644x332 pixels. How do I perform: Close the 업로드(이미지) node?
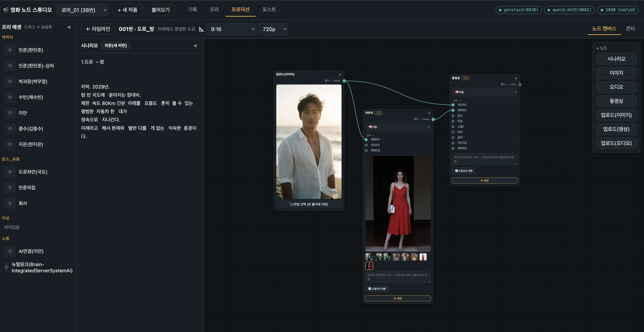click(340, 74)
